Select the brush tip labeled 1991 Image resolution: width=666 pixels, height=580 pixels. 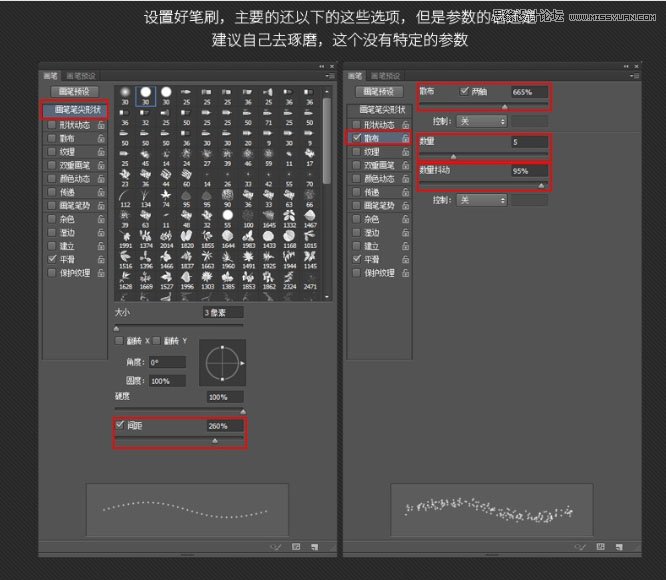[125, 239]
